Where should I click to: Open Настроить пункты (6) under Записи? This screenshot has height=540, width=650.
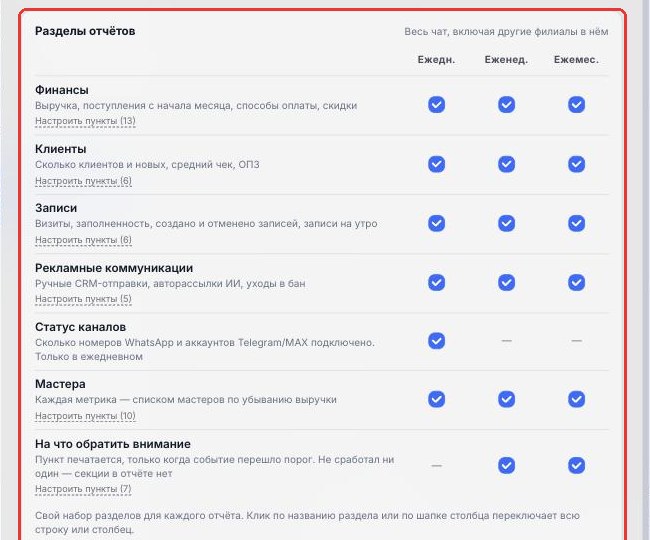[83, 240]
